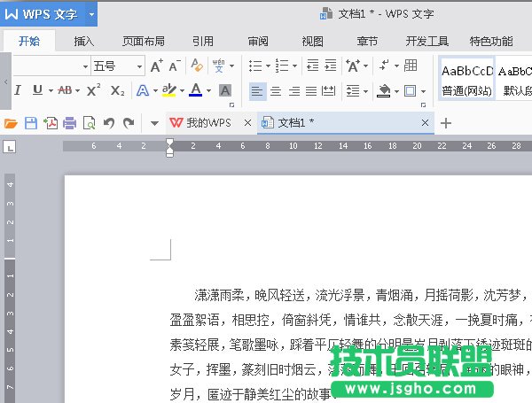Image resolution: width=532 pixels, height=403 pixels.
Task: Open the WPS 文字 application menu arrow
Action: 91,14
